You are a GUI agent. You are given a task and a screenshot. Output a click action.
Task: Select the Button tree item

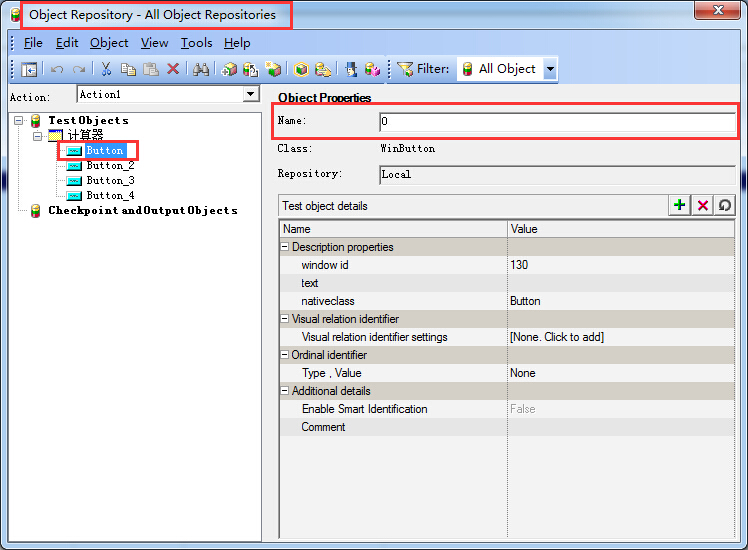pos(105,151)
